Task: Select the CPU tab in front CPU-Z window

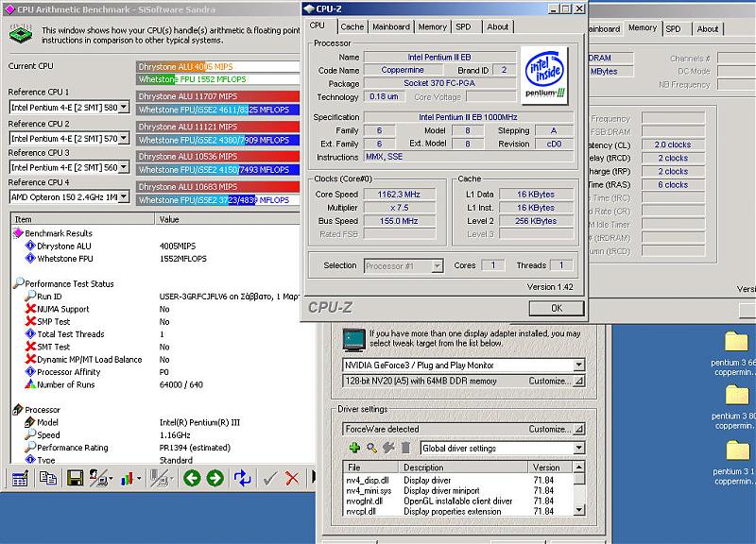Action: (318, 25)
